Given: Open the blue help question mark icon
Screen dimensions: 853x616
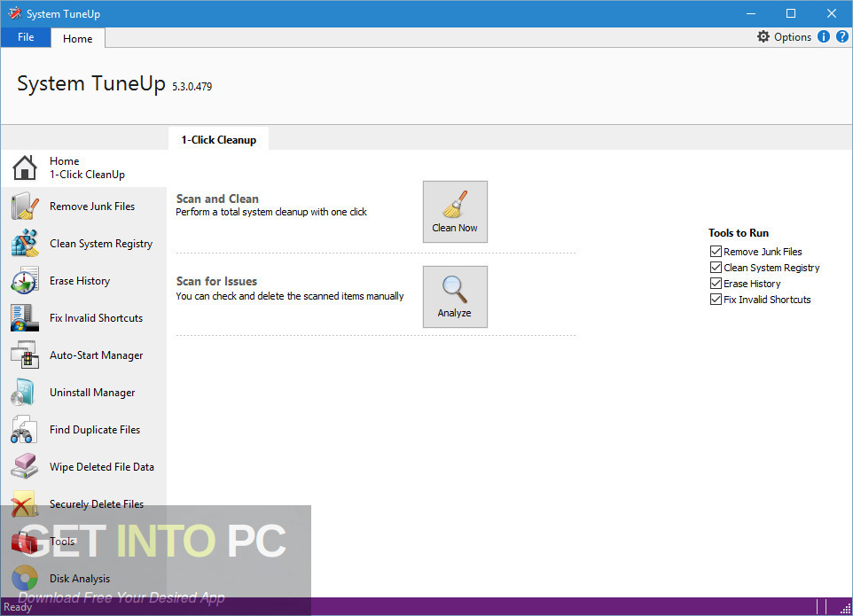Looking at the screenshot, I should [x=842, y=36].
